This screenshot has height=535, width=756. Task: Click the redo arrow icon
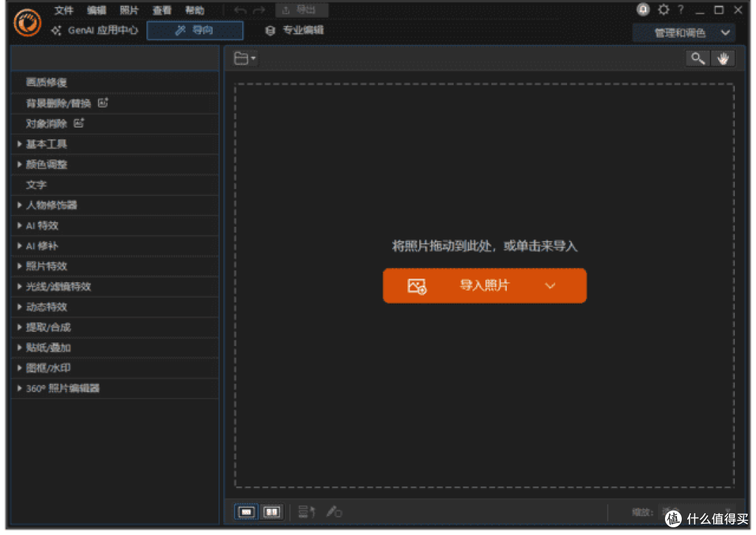pos(260,10)
